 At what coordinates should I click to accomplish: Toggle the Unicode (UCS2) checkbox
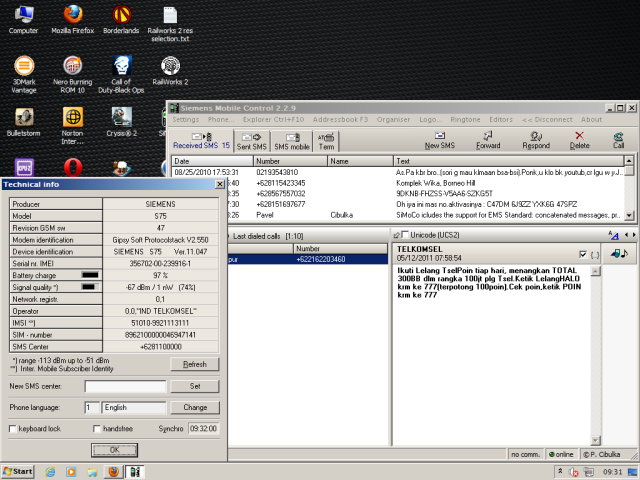coord(405,235)
